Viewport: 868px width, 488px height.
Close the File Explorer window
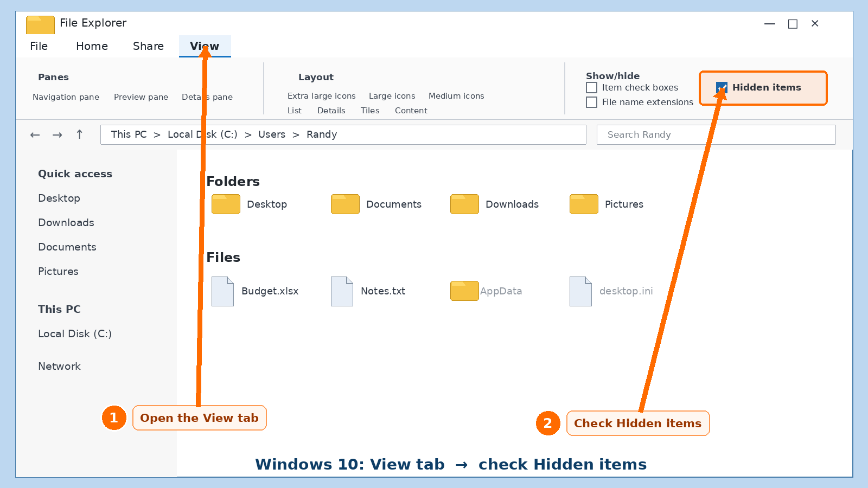pyautogui.click(x=815, y=23)
